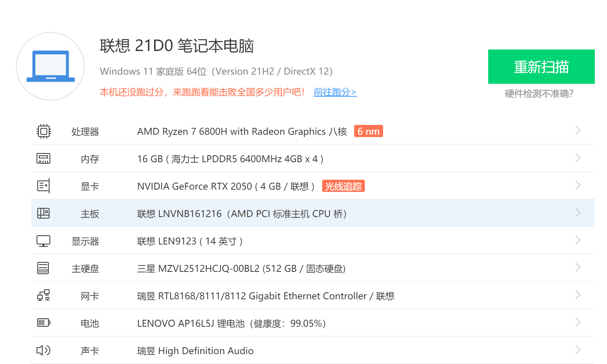Expand the 主板 row chevron

(x=578, y=213)
